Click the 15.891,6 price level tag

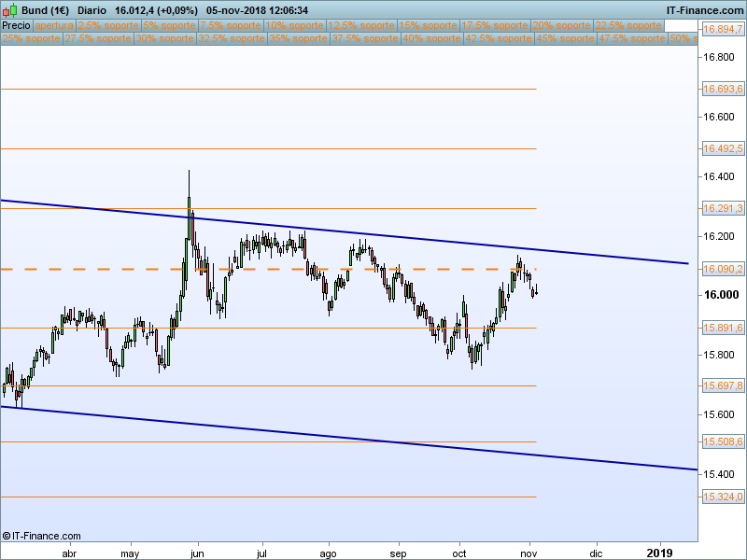point(723,329)
